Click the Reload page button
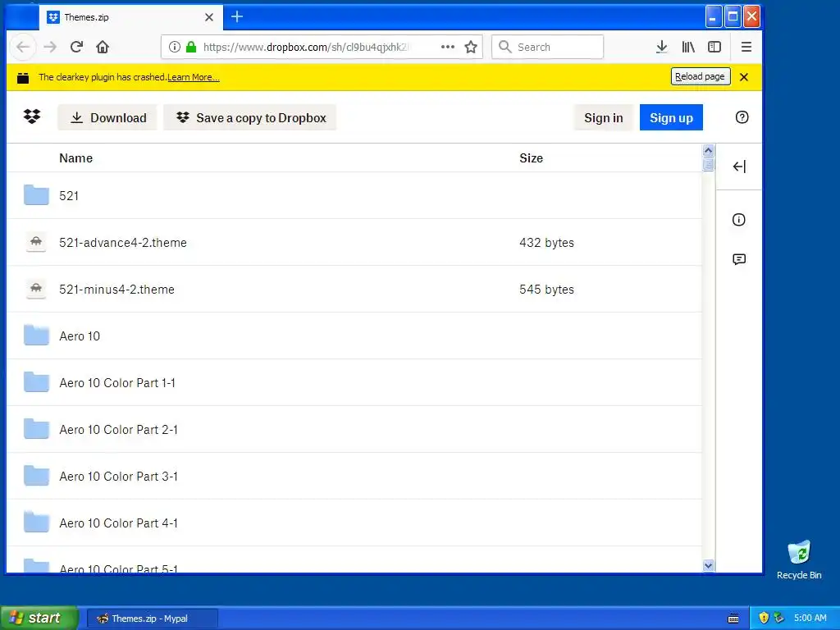Screen dimensions: 840x630 coord(701,76)
